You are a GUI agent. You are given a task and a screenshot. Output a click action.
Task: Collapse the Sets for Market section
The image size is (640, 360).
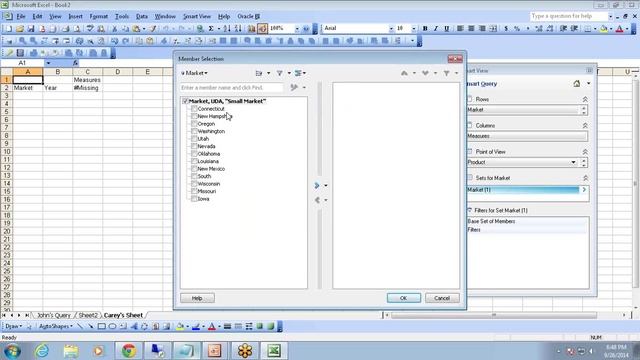pyautogui.click(x=585, y=178)
